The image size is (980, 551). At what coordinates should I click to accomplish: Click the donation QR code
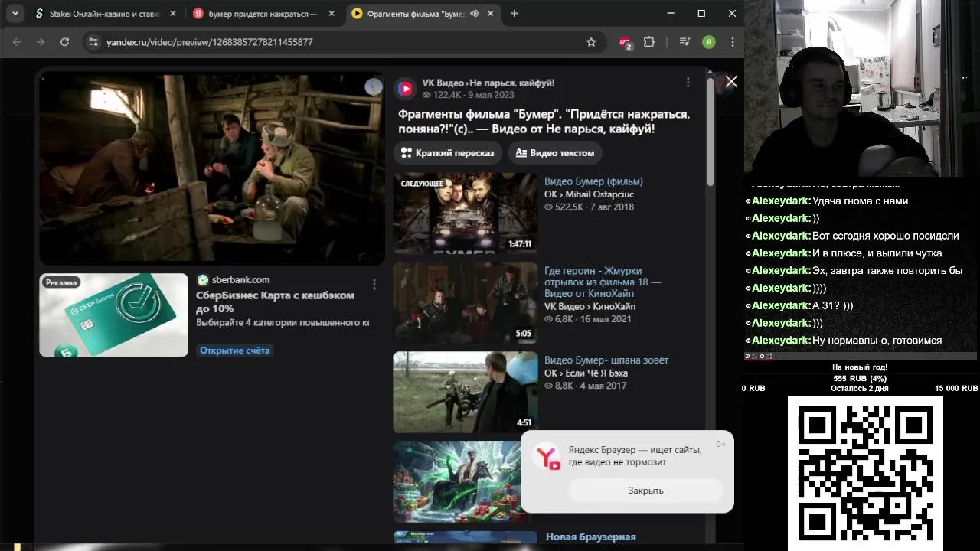pyautogui.click(x=865, y=472)
